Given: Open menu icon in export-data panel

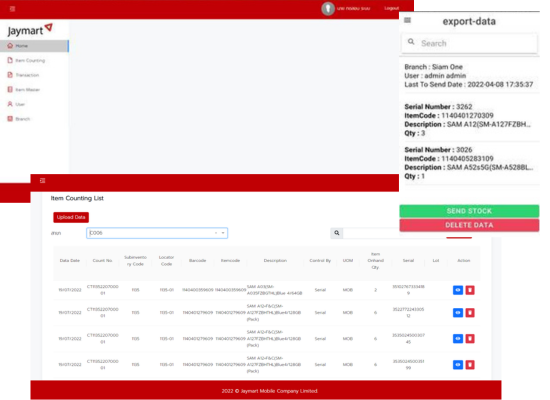Looking at the screenshot, I should pyautogui.click(x=407, y=20).
